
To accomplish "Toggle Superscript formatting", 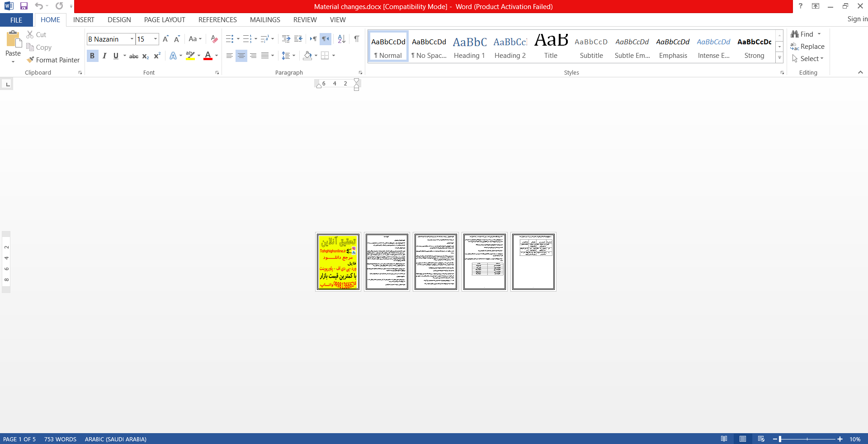I will [x=157, y=56].
